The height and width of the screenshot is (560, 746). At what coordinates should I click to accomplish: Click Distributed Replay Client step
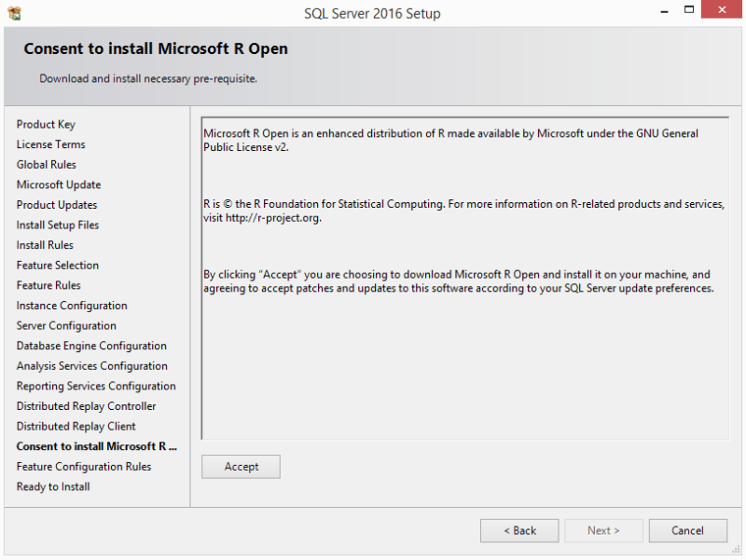tap(76, 427)
